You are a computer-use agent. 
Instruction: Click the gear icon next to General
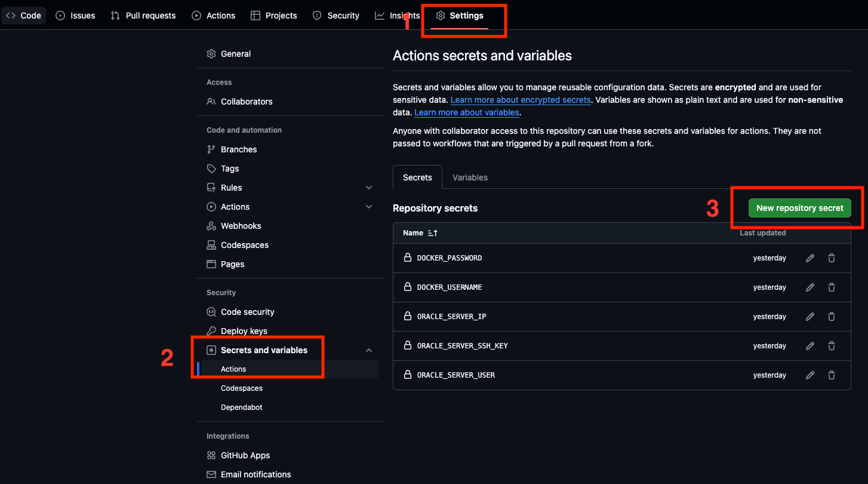pos(211,54)
